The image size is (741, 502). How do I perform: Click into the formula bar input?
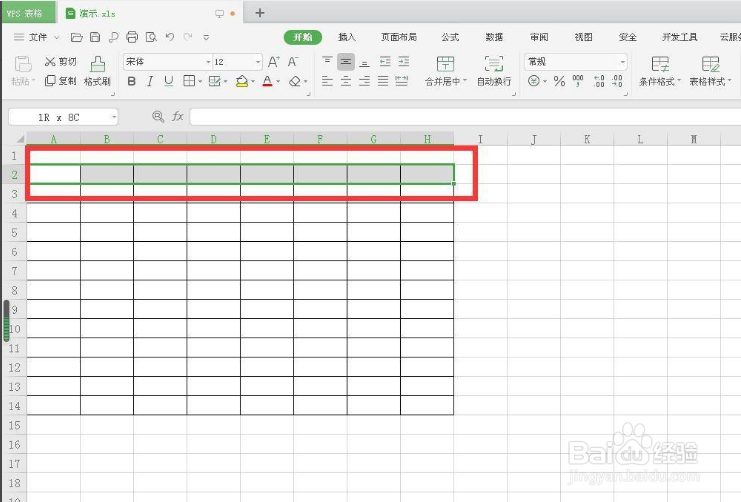point(465,117)
